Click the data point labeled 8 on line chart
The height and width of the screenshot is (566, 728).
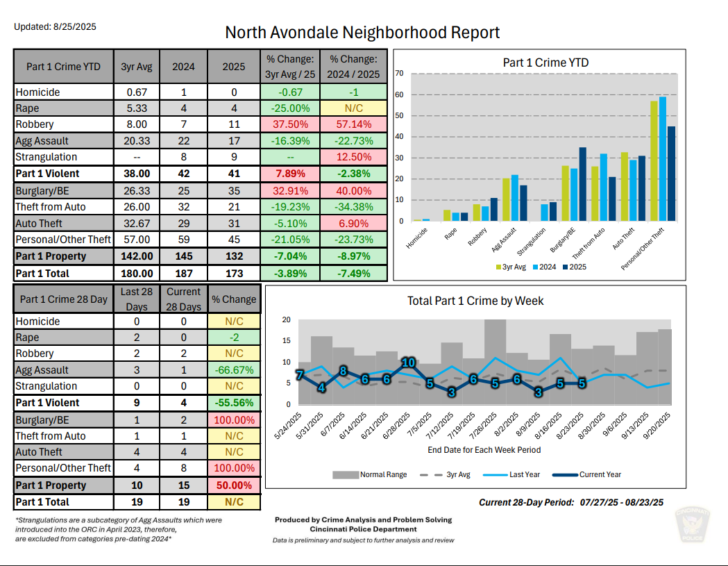tap(343, 372)
